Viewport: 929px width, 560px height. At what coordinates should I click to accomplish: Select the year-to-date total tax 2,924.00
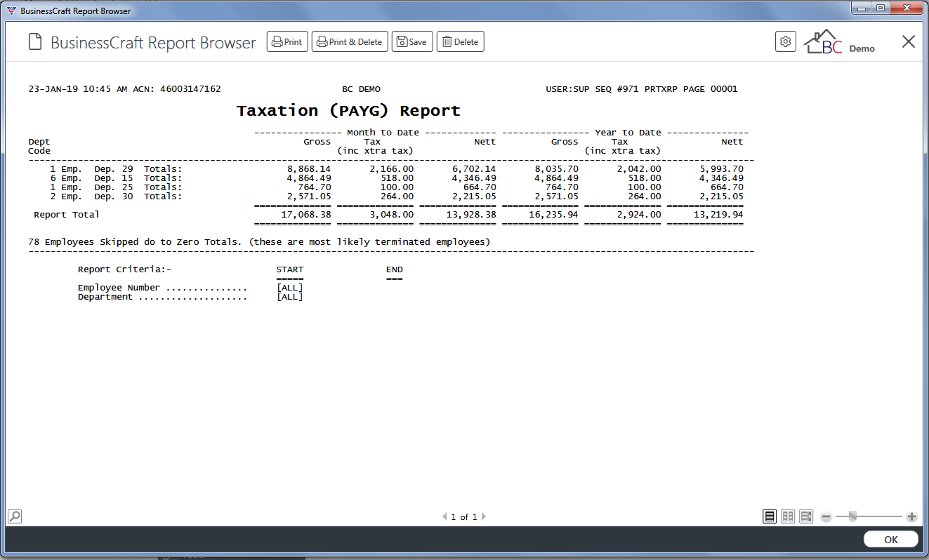[x=639, y=215]
